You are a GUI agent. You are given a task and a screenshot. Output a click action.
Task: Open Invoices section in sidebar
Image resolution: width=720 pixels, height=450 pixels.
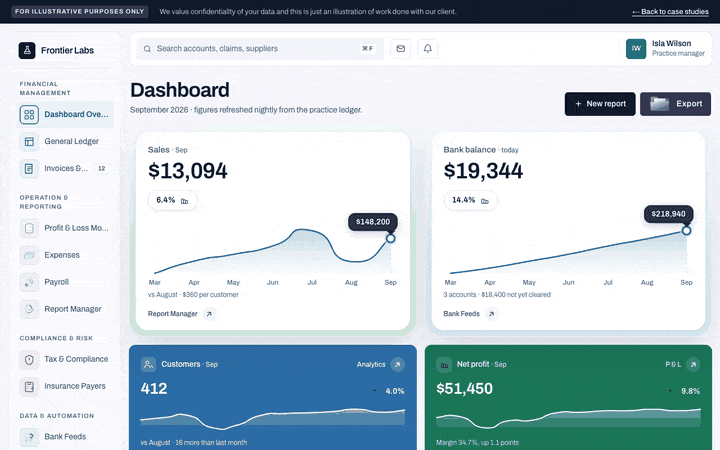[65, 169]
